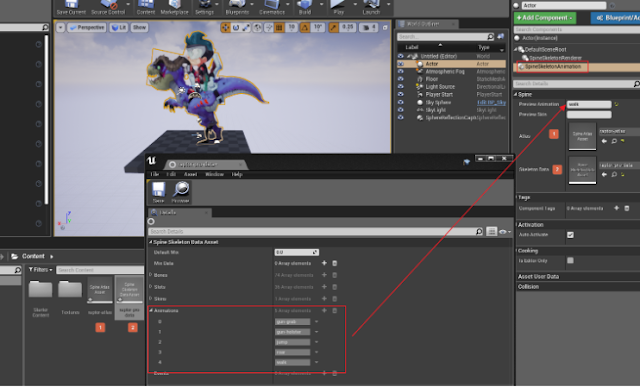Maximize the viewport with corner icon
640x387 pixels.
[x=384, y=27]
